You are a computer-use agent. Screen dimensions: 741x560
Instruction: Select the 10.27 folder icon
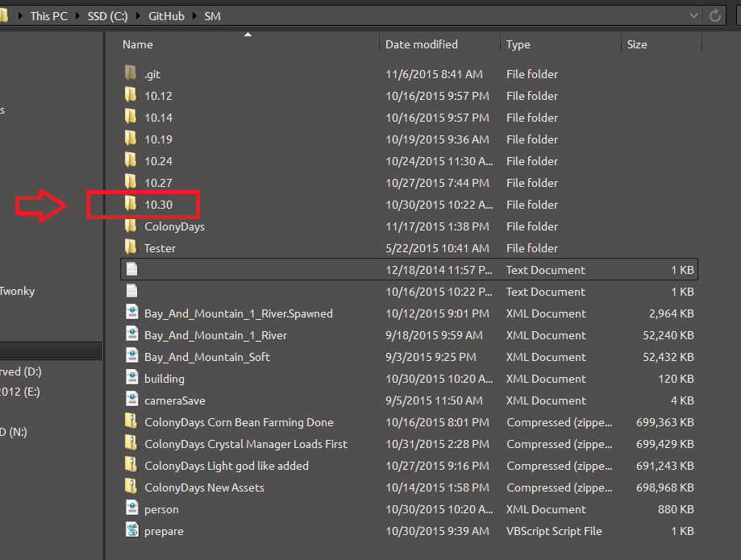[x=131, y=182]
